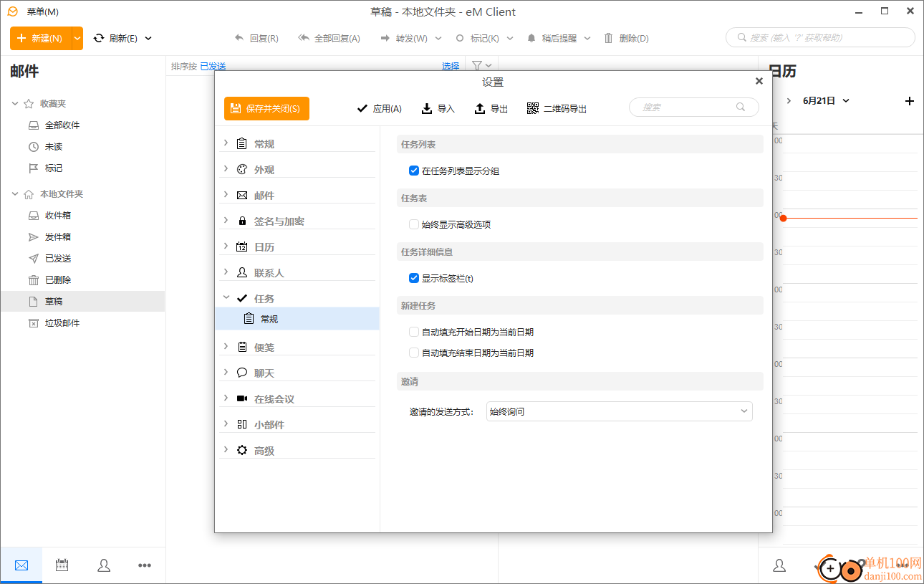Focus the main 搜索 search box
This screenshot has height=584, width=924.
(821, 37)
